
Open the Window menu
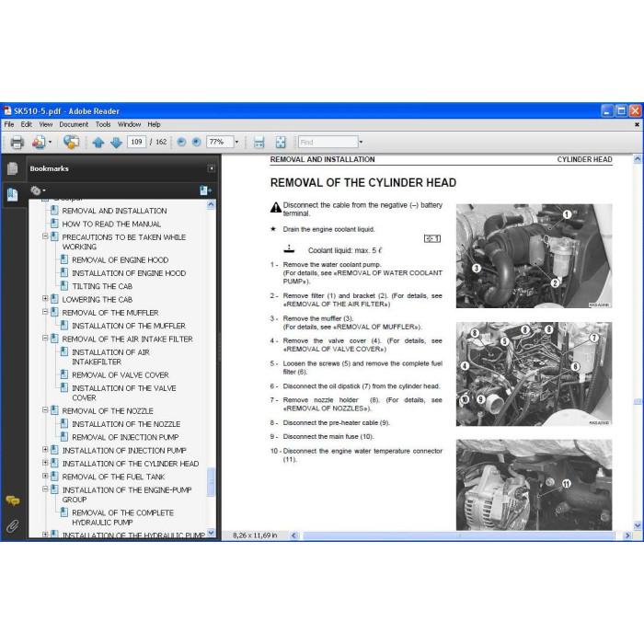129,124
